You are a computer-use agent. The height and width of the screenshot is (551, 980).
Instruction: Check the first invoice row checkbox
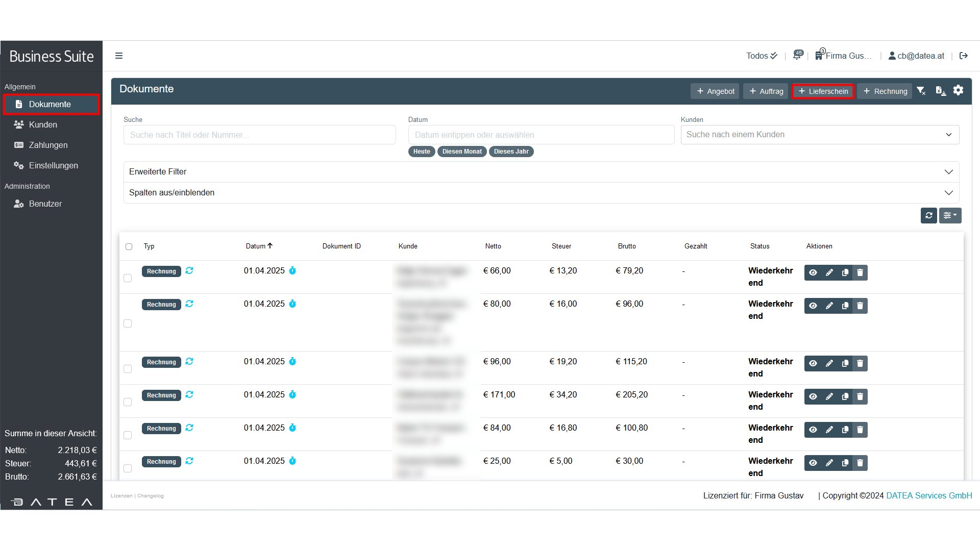[x=128, y=278]
